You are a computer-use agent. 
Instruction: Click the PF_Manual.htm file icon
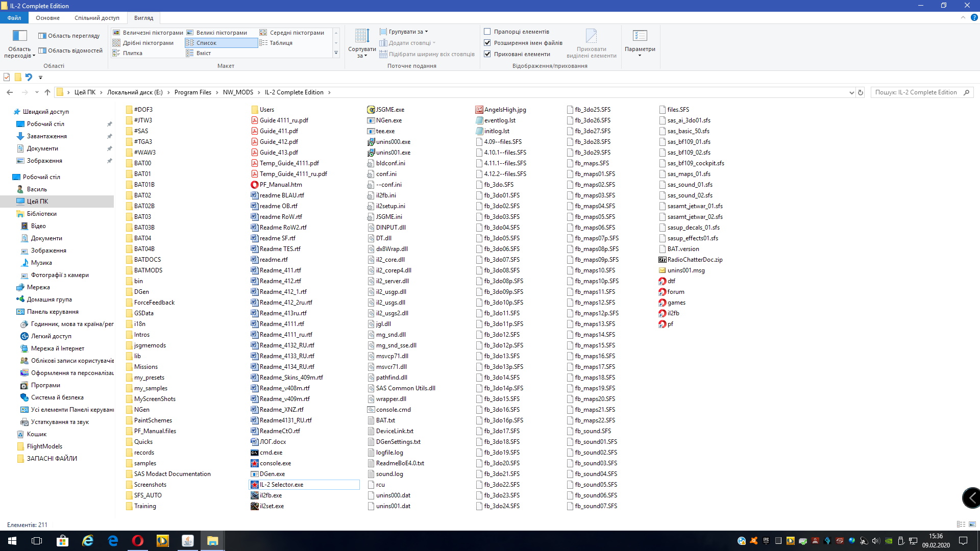[x=254, y=185]
